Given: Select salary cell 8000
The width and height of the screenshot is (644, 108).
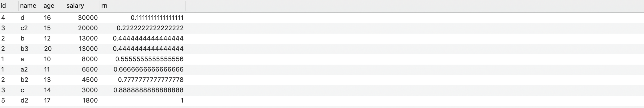Looking at the screenshot, I should click(x=82, y=59).
